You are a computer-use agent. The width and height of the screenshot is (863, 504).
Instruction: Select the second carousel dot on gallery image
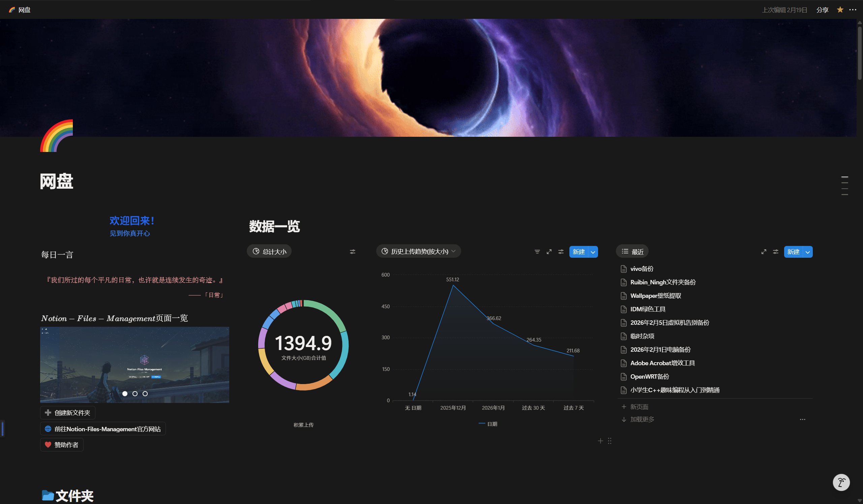(135, 394)
